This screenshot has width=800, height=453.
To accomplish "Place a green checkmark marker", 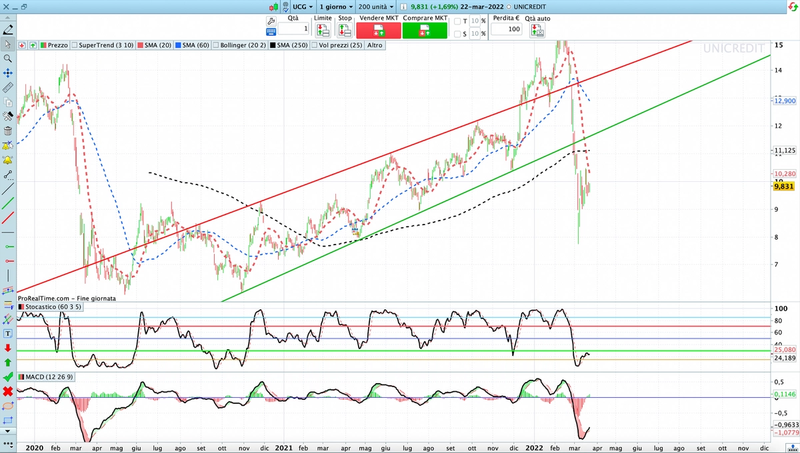I will click(8, 377).
